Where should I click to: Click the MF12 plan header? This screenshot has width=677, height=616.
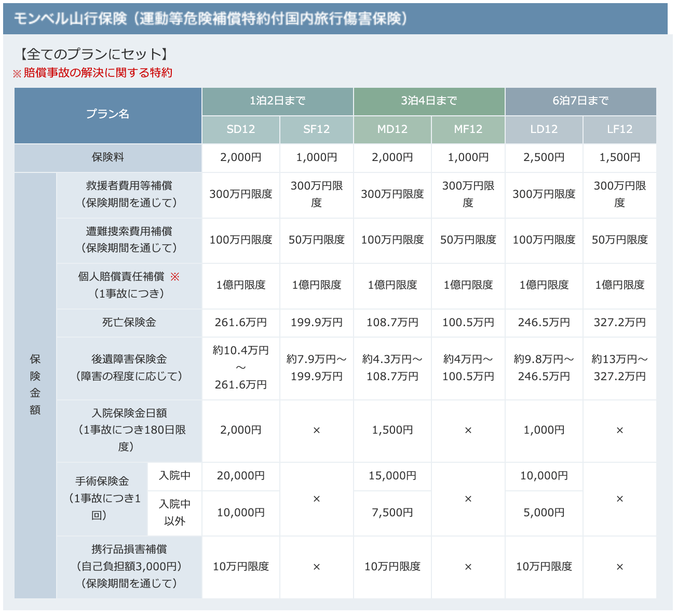[468, 129]
